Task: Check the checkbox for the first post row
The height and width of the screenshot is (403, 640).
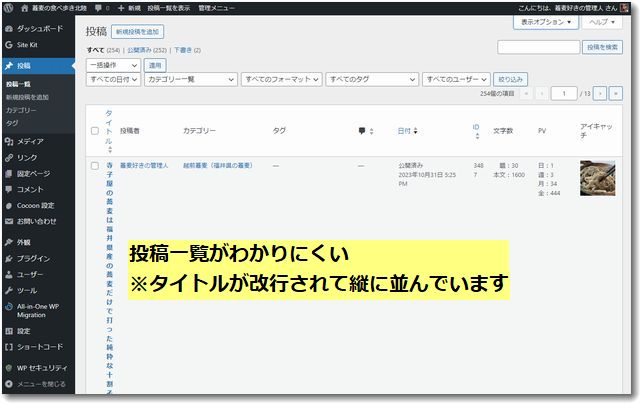Action: click(95, 165)
